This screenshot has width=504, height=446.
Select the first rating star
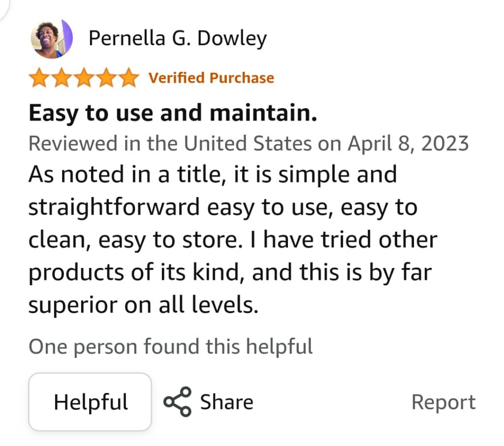coord(40,78)
